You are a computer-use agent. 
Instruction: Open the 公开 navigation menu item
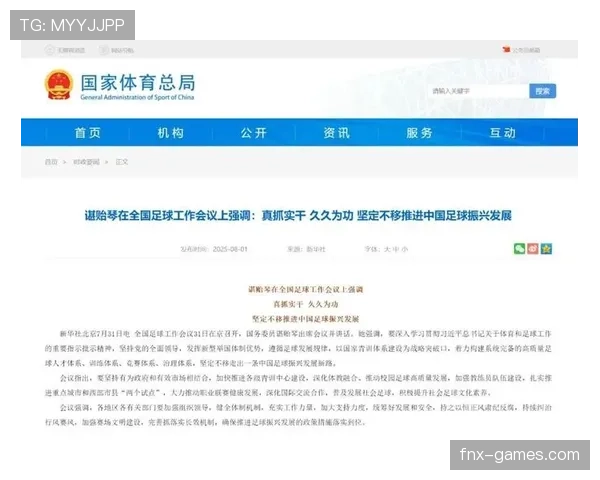[254, 133]
